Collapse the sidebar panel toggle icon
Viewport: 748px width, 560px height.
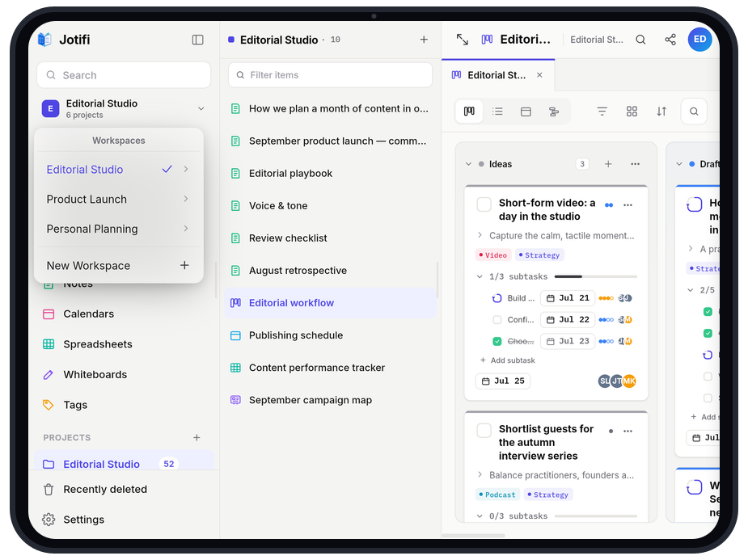(197, 40)
